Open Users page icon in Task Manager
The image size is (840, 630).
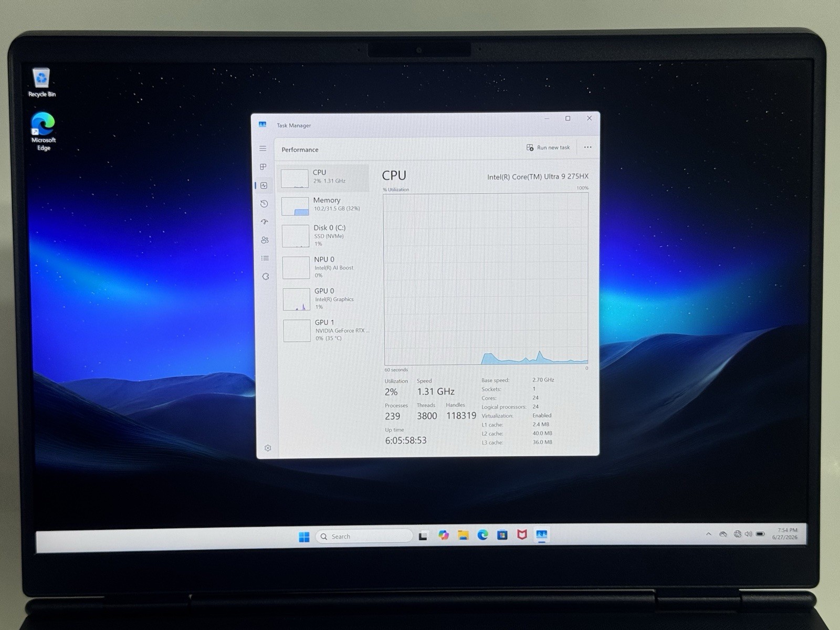265,240
